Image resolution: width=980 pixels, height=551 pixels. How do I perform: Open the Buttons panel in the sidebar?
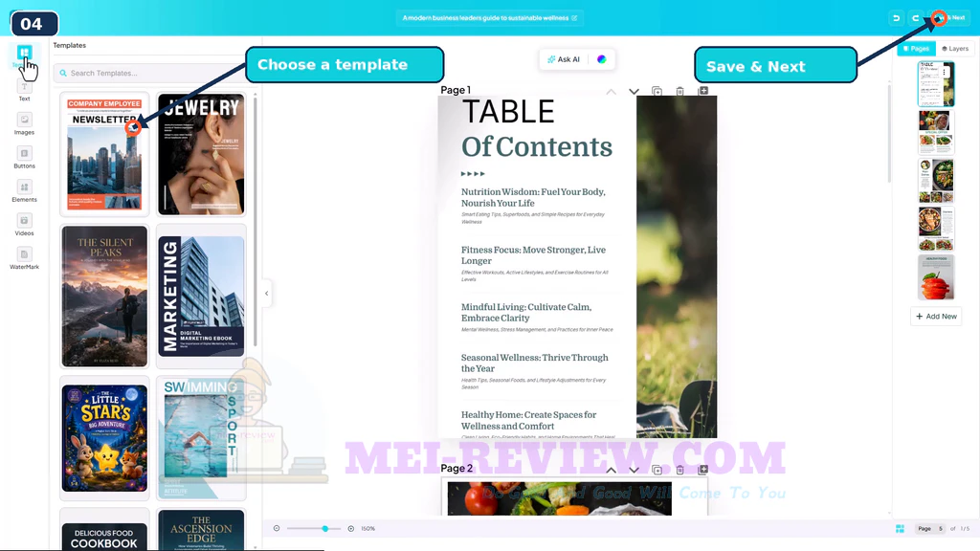24,158
